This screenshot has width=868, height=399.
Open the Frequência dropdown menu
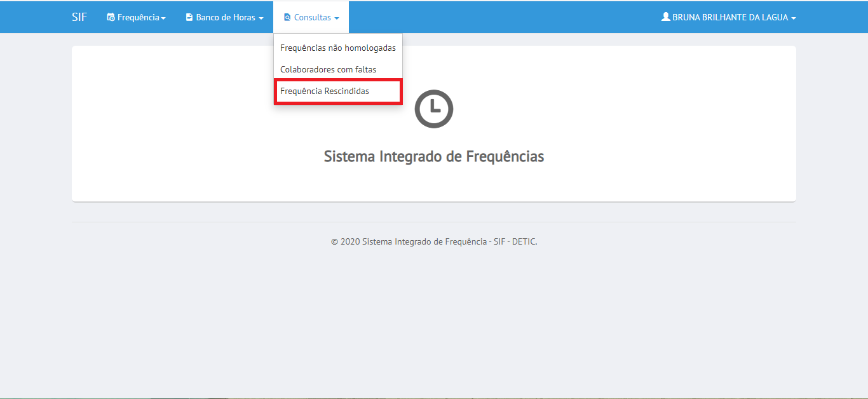coord(136,17)
